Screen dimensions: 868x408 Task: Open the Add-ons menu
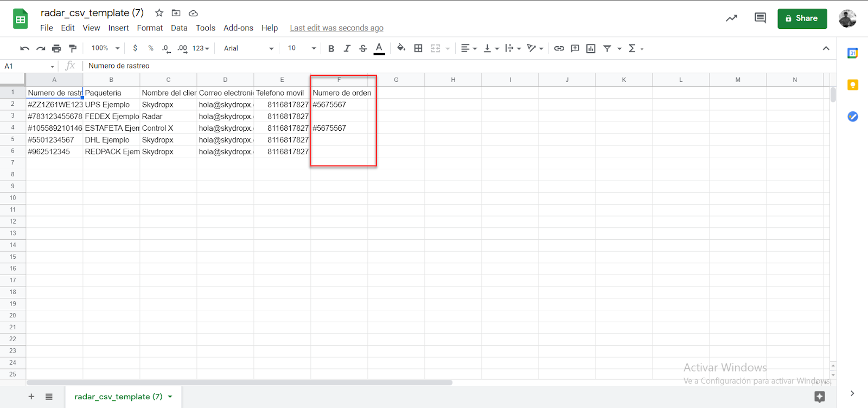pos(238,28)
